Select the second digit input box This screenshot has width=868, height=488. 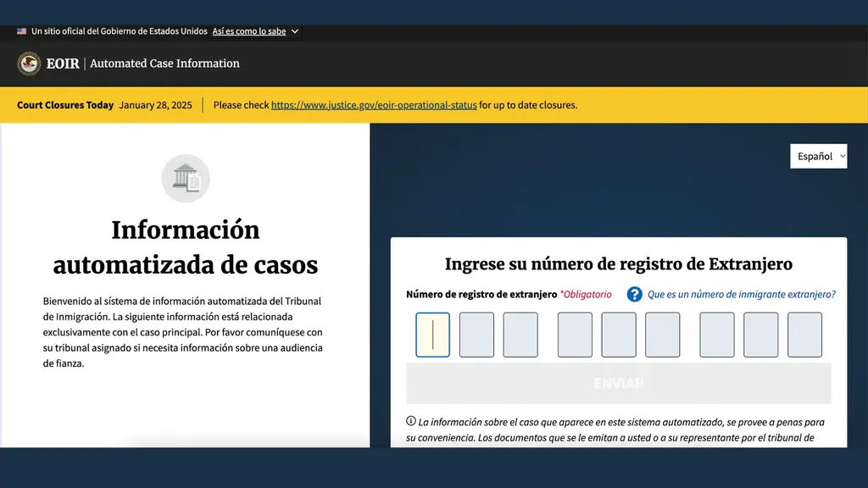476,335
